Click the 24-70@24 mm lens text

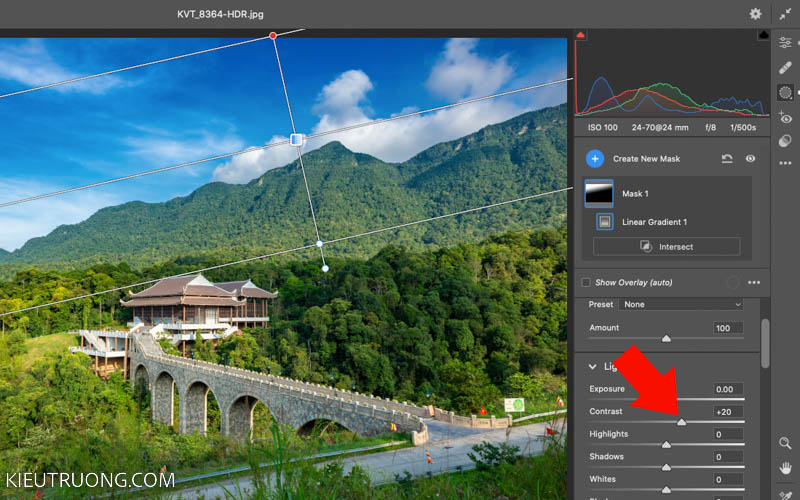660,128
